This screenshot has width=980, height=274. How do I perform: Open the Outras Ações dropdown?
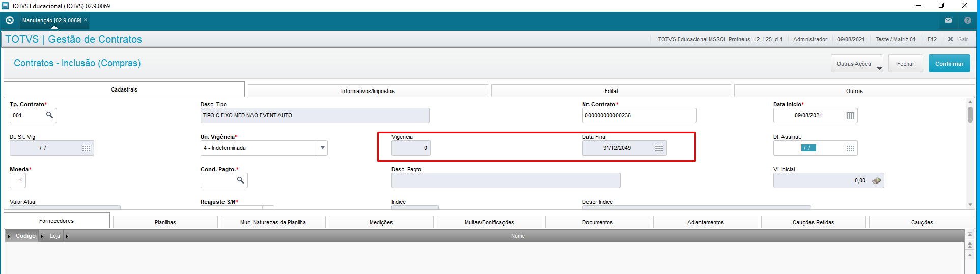tap(857, 64)
